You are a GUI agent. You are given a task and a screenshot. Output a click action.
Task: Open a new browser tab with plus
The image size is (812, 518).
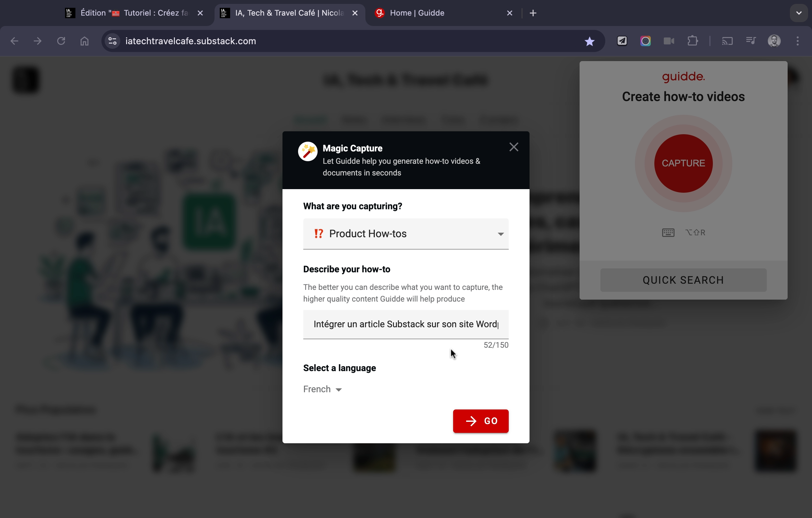tap(533, 13)
